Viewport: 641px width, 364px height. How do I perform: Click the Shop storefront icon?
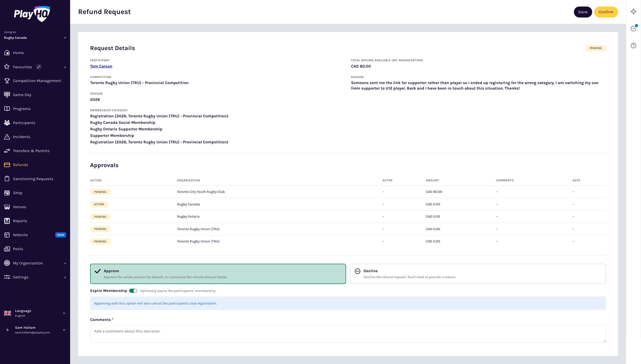tap(7, 193)
